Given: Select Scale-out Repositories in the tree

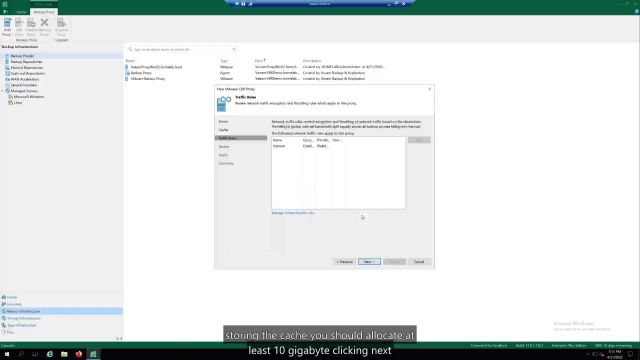Looking at the screenshot, I should click(x=28, y=73).
